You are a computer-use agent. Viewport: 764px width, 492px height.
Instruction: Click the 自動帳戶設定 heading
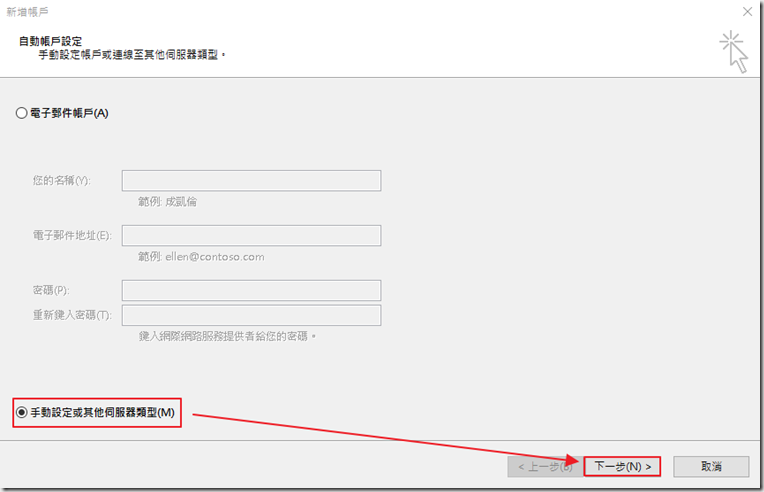(51, 41)
